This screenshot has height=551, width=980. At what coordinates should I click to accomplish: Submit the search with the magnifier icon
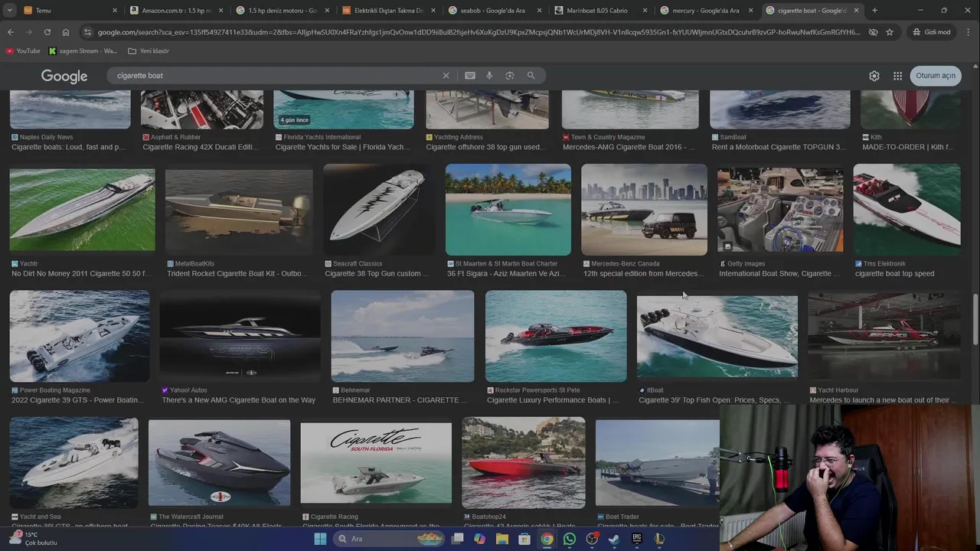pos(531,76)
